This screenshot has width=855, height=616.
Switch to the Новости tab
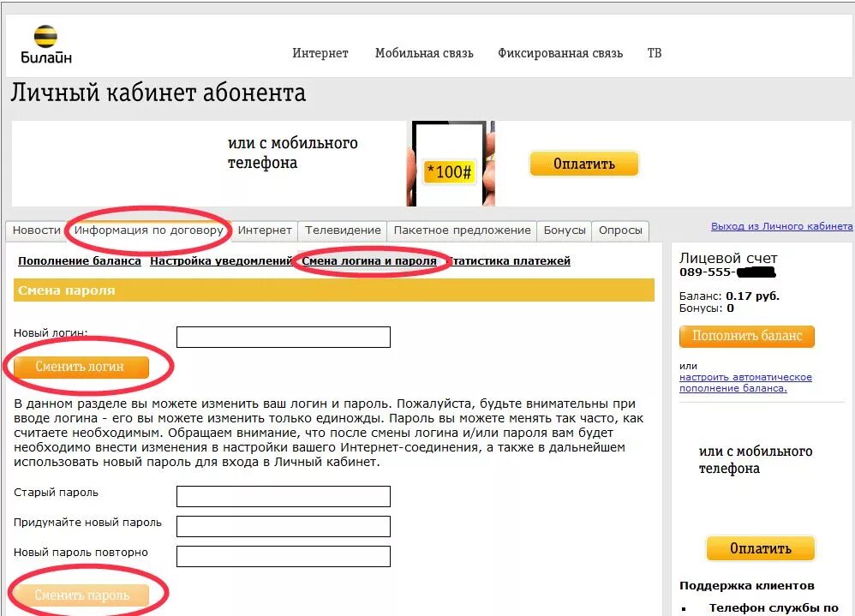pyautogui.click(x=37, y=230)
